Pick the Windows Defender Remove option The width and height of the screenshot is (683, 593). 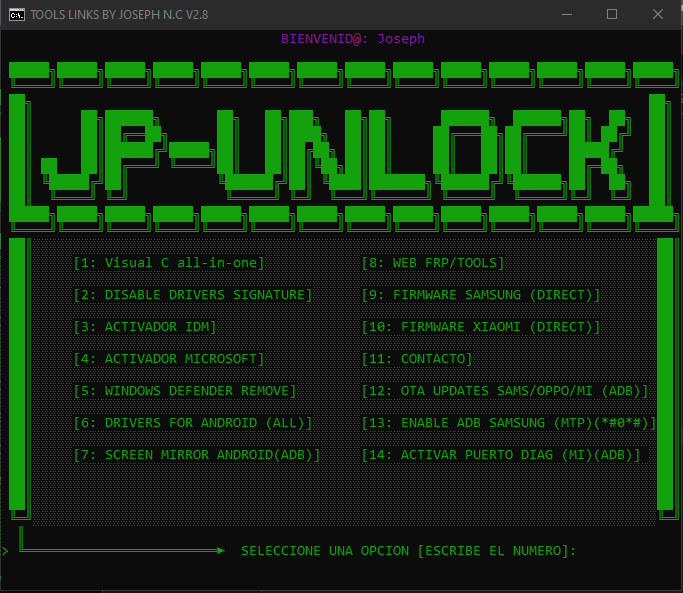[185, 391]
